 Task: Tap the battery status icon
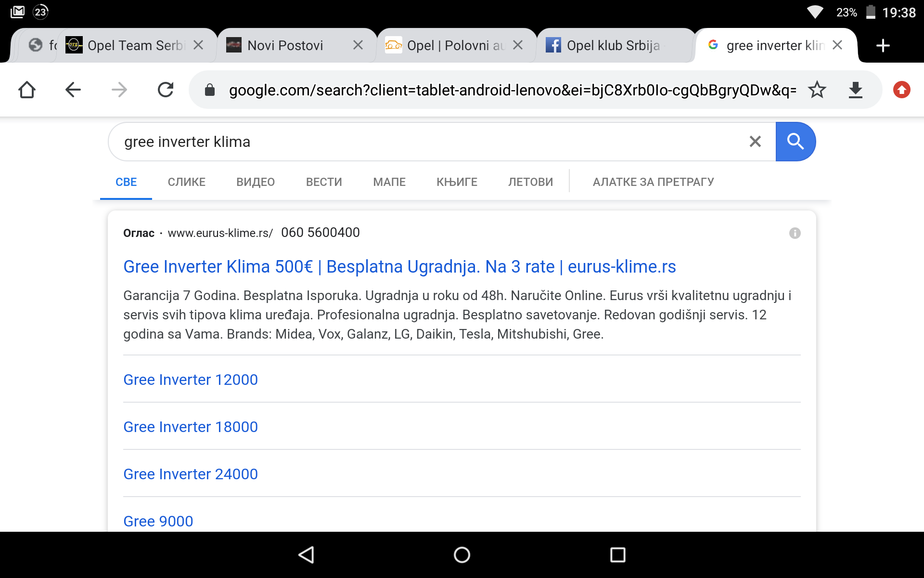[871, 12]
